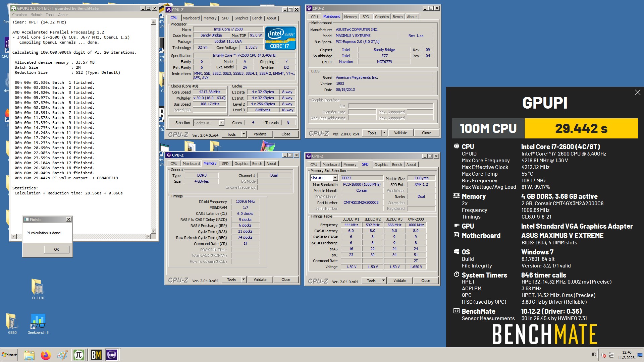Click the Memory icon in BenchMate panel
Viewport: 644px width, 362px height.
tap(457, 196)
